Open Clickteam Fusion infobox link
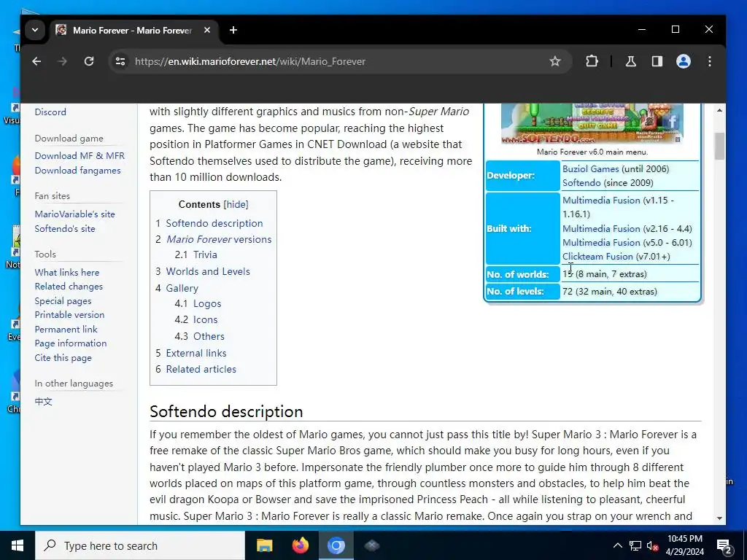This screenshot has height=560, width=747. pos(598,257)
